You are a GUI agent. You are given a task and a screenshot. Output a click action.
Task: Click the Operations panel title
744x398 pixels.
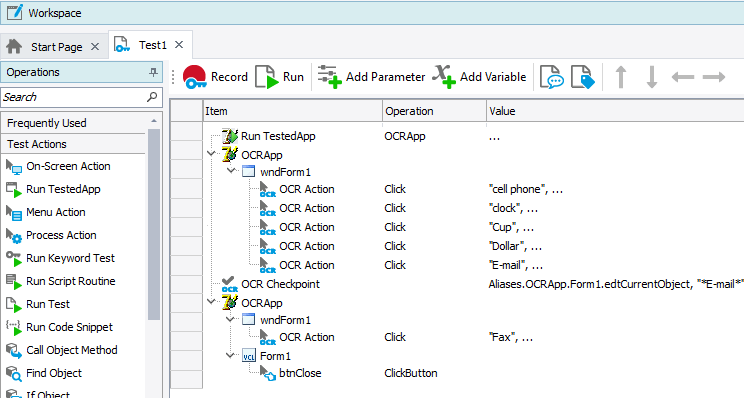[x=33, y=72]
